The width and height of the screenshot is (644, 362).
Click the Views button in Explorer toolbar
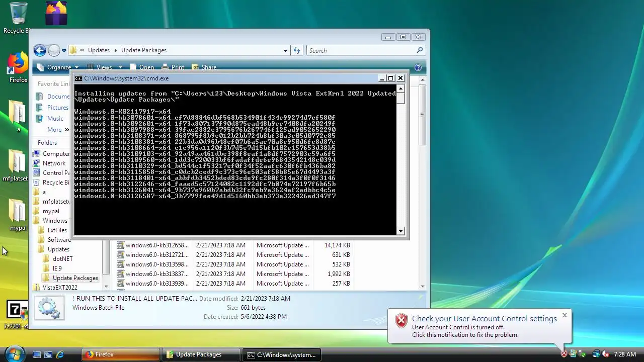pos(99,67)
